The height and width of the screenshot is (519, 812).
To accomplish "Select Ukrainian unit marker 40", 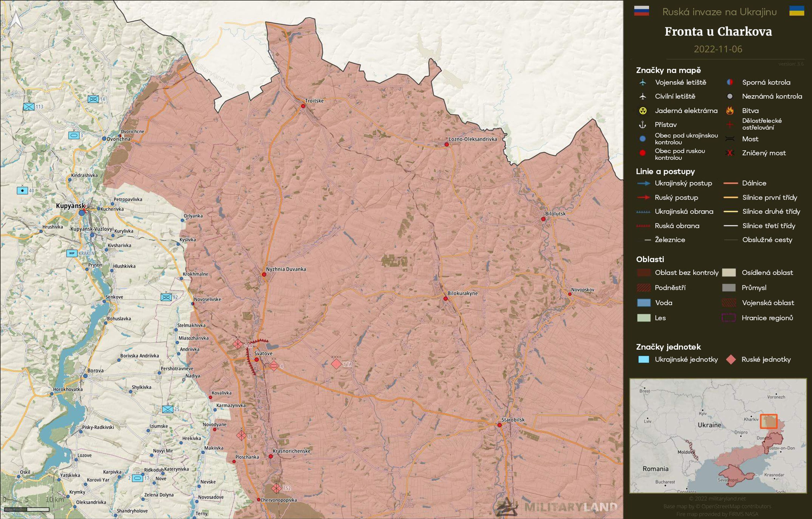I will tap(23, 190).
